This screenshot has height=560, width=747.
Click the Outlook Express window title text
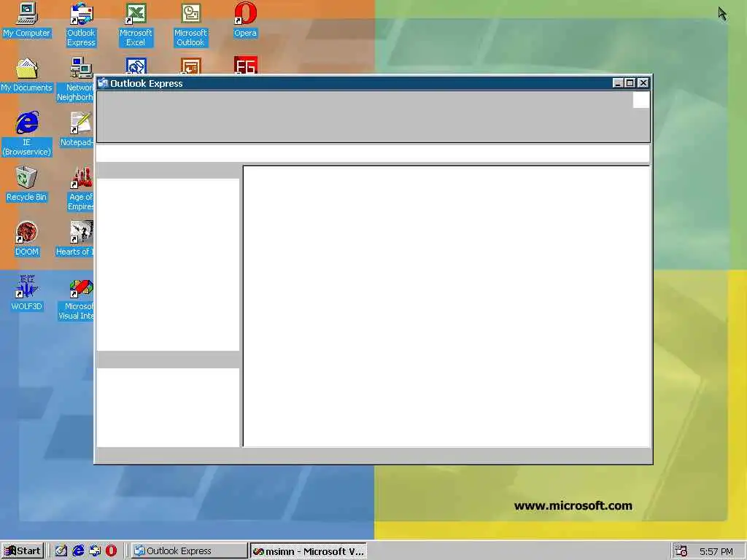click(x=146, y=83)
